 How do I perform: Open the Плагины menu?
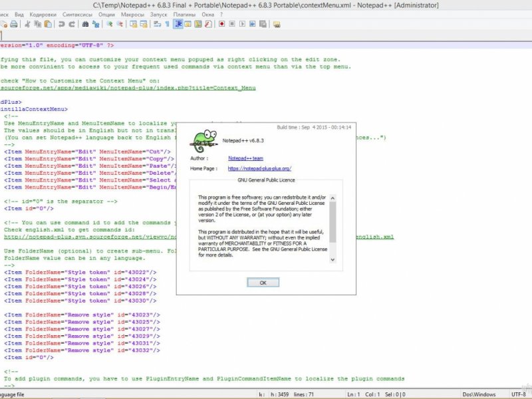(184, 15)
